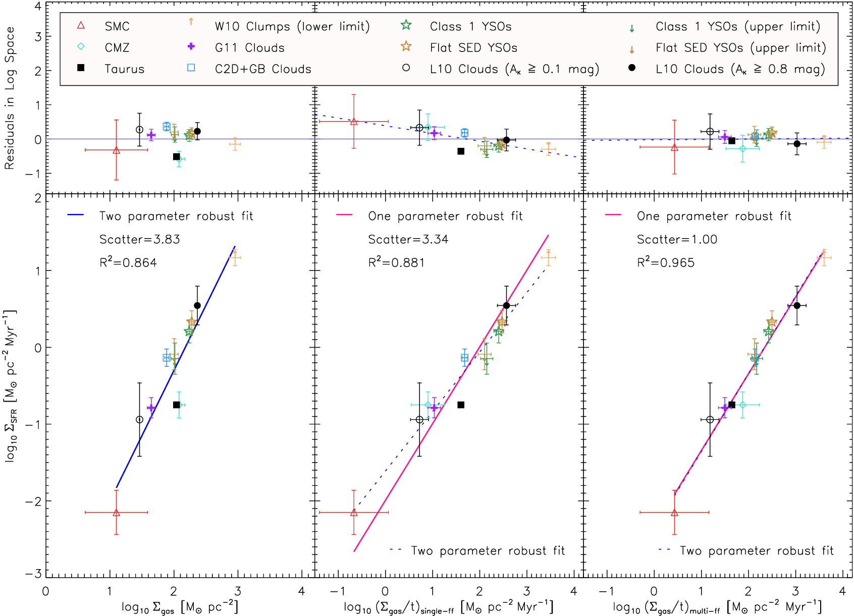
Task: Click the 'R²=0.881' text
Action: [397, 262]
